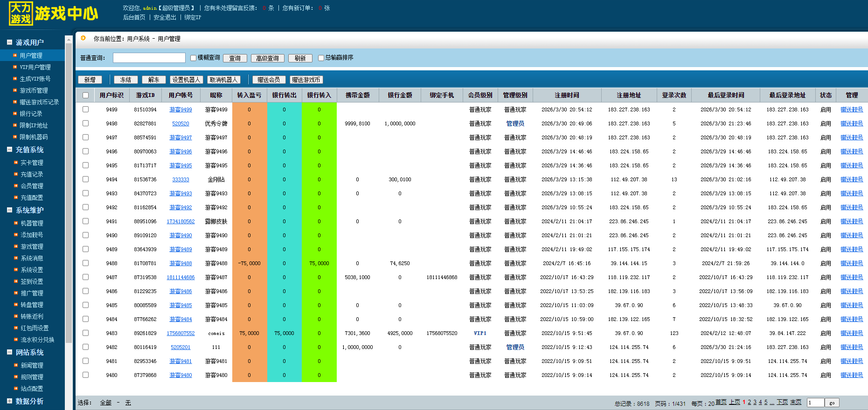This screenshot has width=868, height=410.
Task: Click the orange location arrow icon in breadcrumb
Action: coord(83,38)
